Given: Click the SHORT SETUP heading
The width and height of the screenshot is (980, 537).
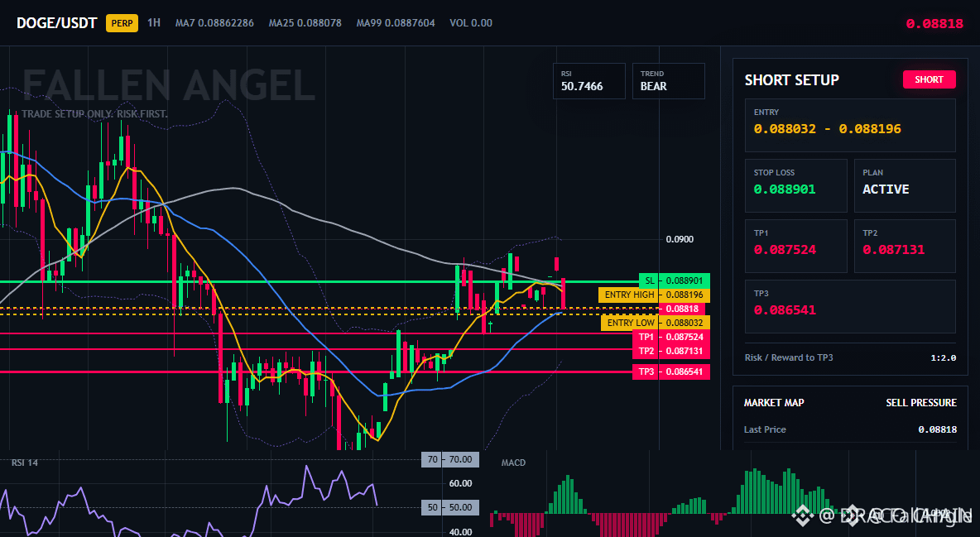Looking at the screenshot, I should (791, 80).
